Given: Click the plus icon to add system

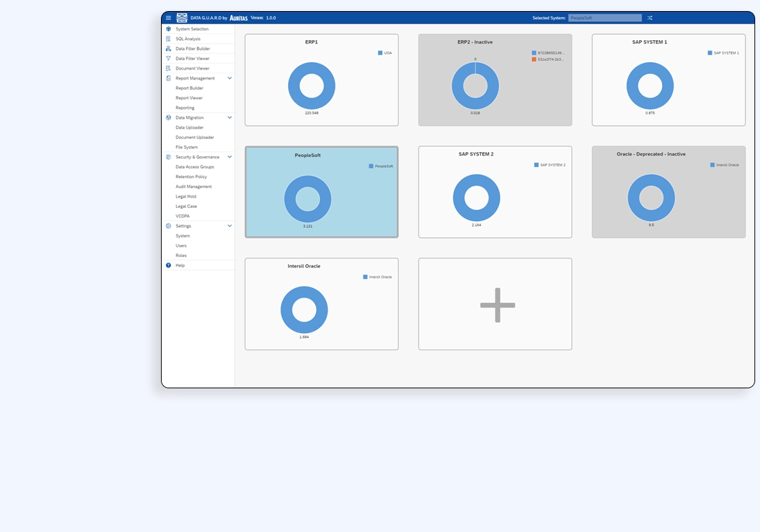Looking at the screenshot, I should coord(497,305).
